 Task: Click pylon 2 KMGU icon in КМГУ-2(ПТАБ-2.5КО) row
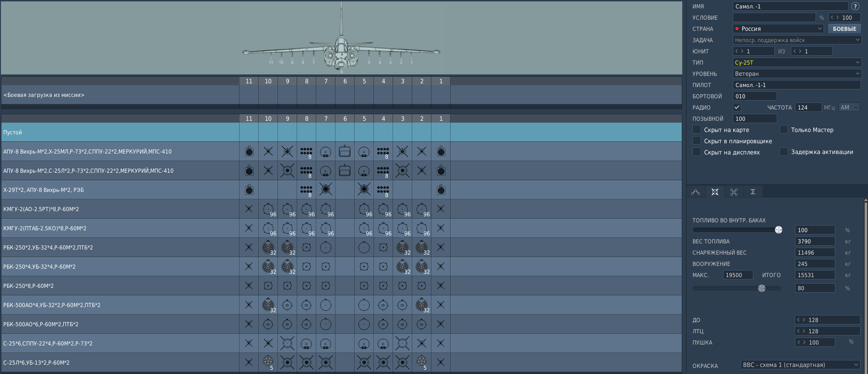(x=422, y=229)
